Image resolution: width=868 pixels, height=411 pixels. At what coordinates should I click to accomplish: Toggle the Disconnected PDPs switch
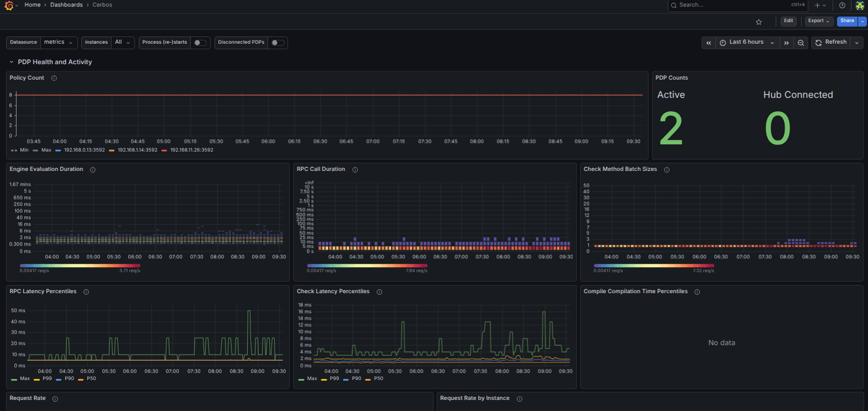[x=278, y=43]
